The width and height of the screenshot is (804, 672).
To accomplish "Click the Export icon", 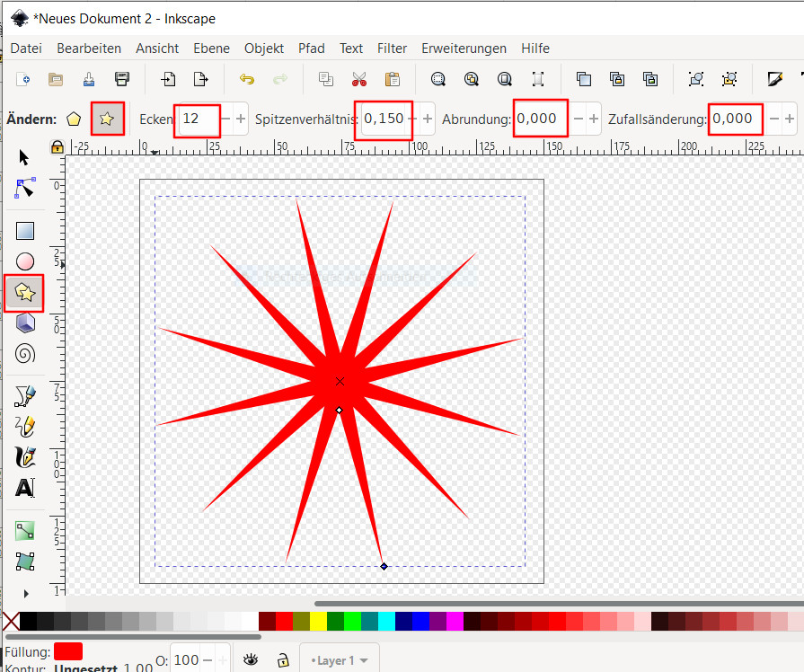I will 201,79.
